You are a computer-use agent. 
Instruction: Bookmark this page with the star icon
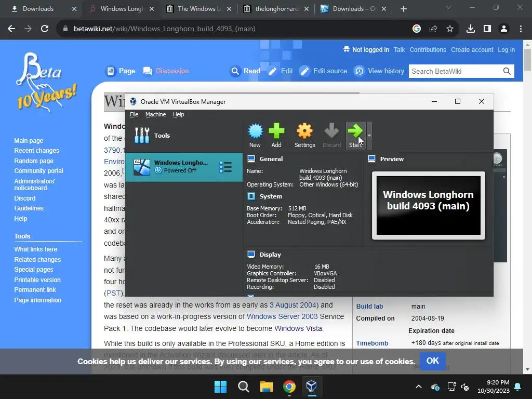tap(450, 29)
